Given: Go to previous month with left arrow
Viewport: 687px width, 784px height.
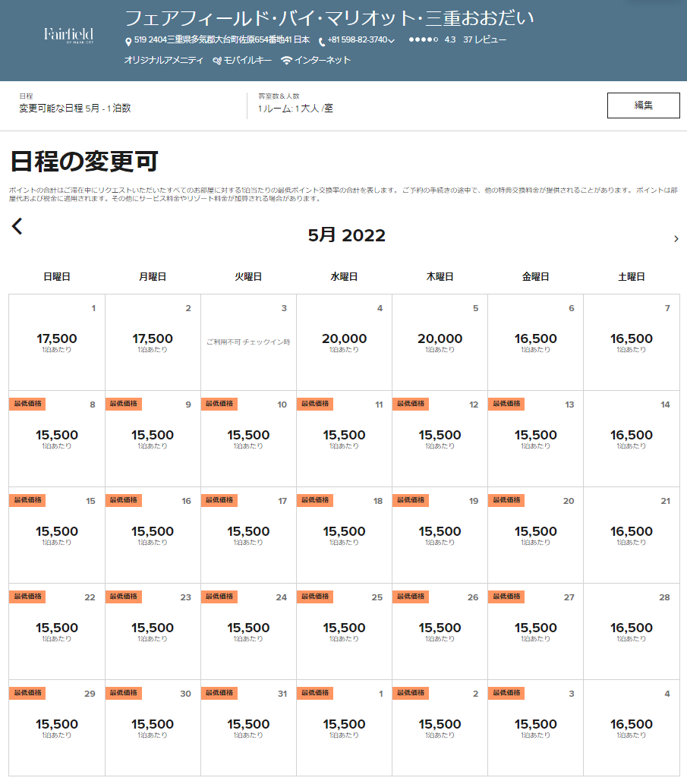Looking at the screenshot, I should pos(17,226).
